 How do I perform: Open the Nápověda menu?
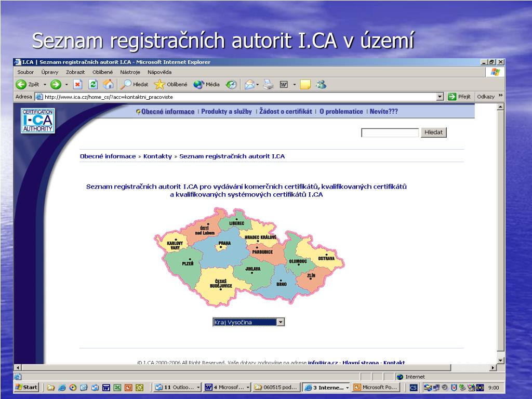tap(159, 72)
